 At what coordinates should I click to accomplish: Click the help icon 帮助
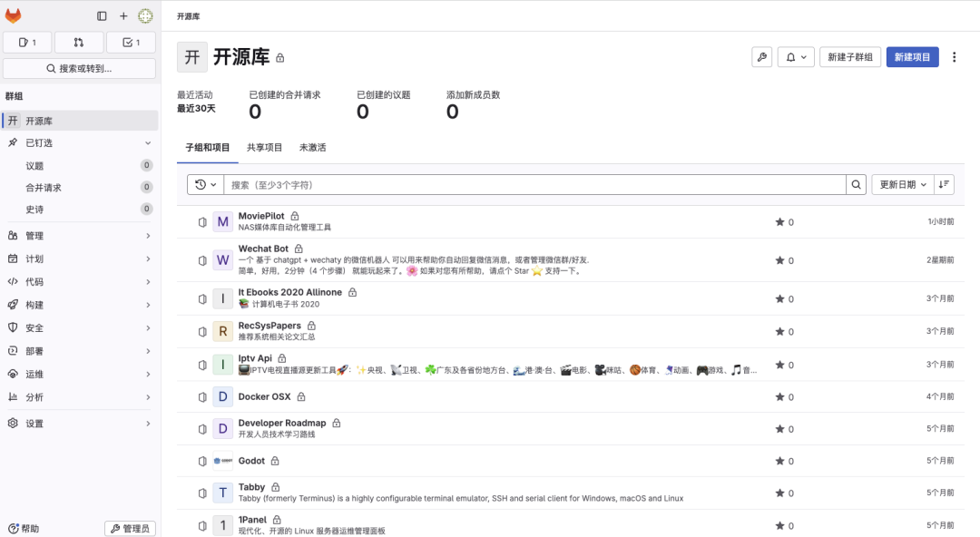(23, 528)
